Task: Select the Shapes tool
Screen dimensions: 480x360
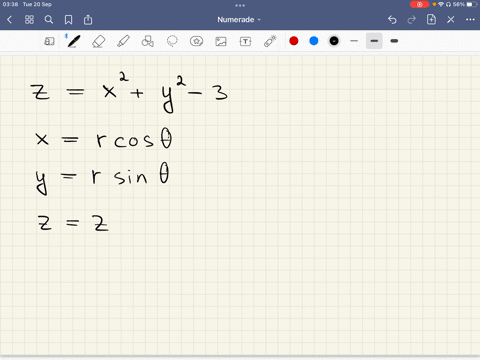Action: [x=148, y=41]
